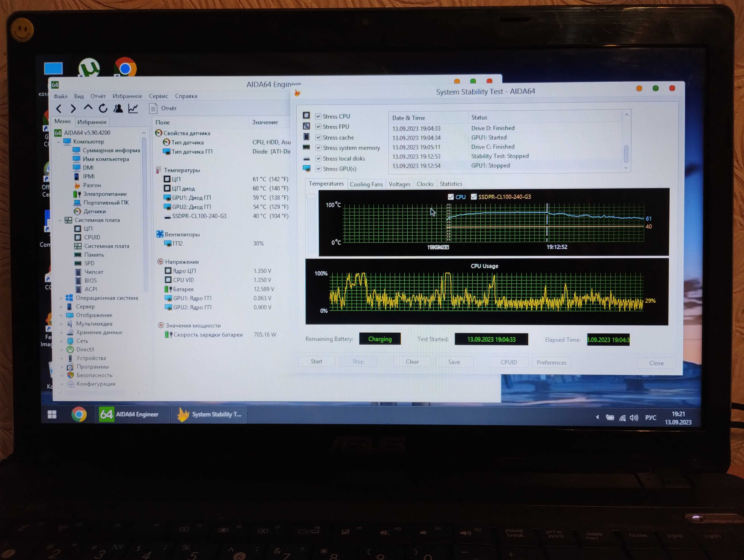Switch to the Statistics tab
The width and height of the screenshot is (744, 560).
(451, 184)
